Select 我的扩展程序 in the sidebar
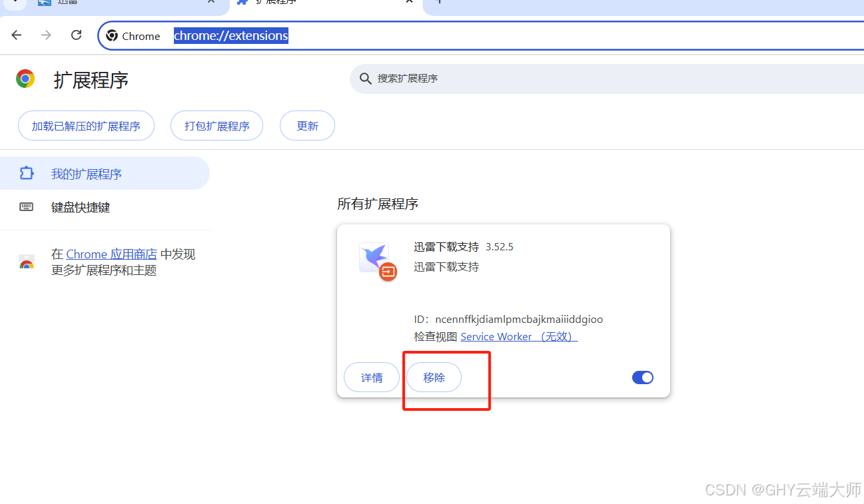Viewport: 864px width, 504px height. click(105, 174)
